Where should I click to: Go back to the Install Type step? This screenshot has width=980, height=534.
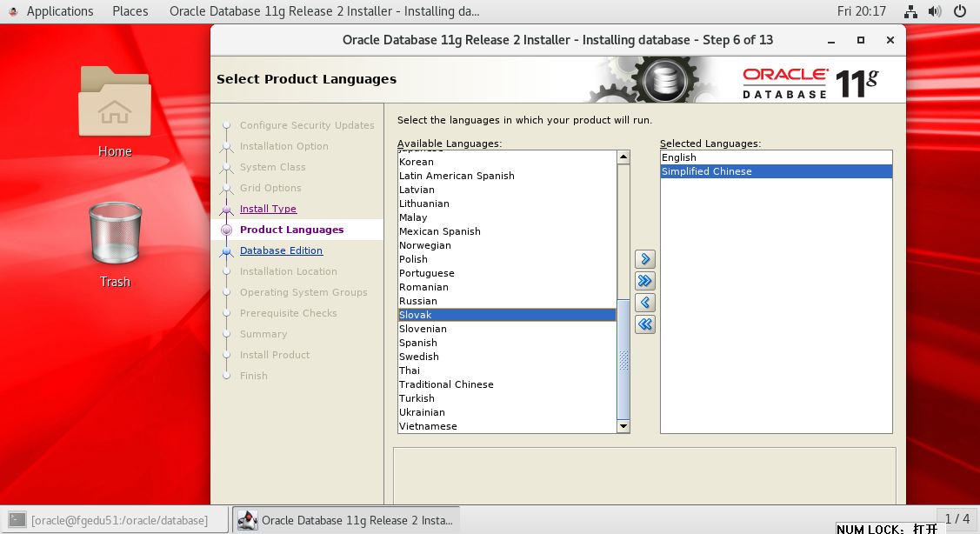268,209
